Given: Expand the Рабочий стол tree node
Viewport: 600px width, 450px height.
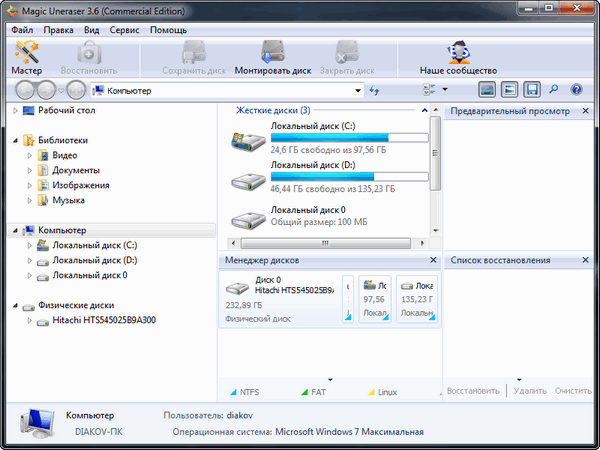Looking at the screenshot, I should 15,111.
